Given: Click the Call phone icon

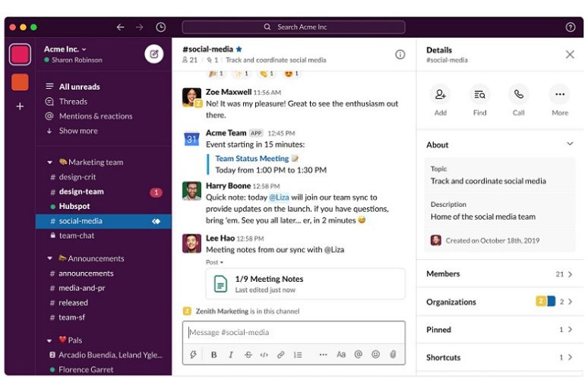Looking at the screenshot, I should pyautogui.click(x=518, y=95).
